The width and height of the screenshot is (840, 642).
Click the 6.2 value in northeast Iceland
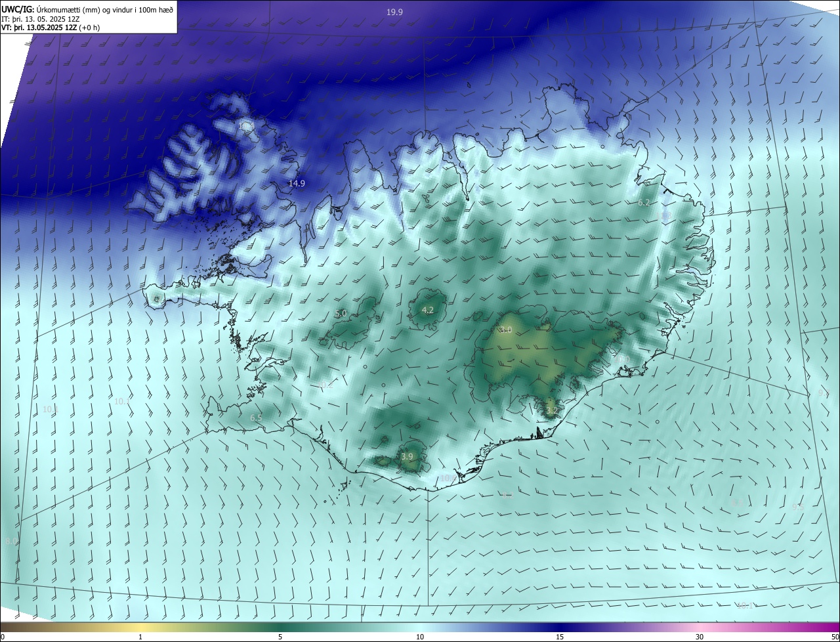(644, 203)
